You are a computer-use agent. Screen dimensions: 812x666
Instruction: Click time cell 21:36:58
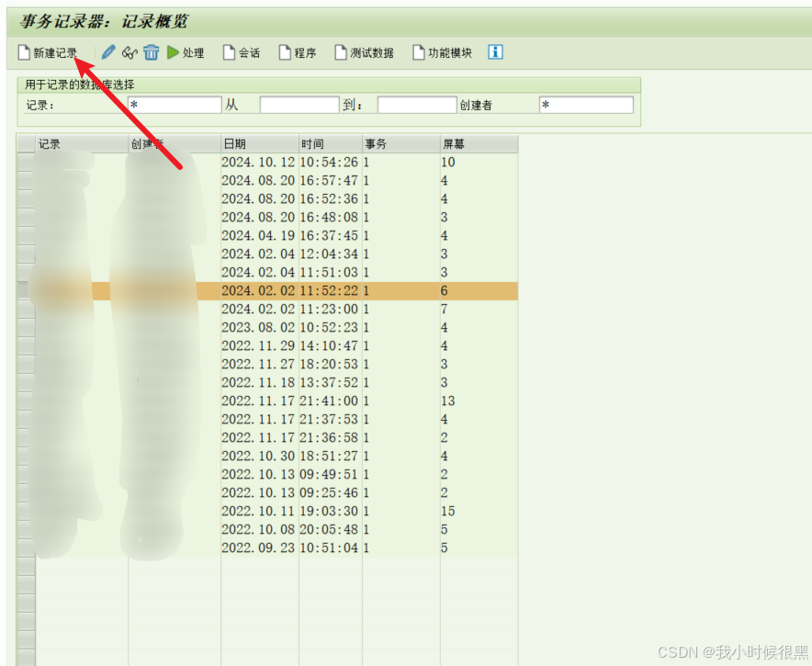pyautogui.click(x=329, y=437)
